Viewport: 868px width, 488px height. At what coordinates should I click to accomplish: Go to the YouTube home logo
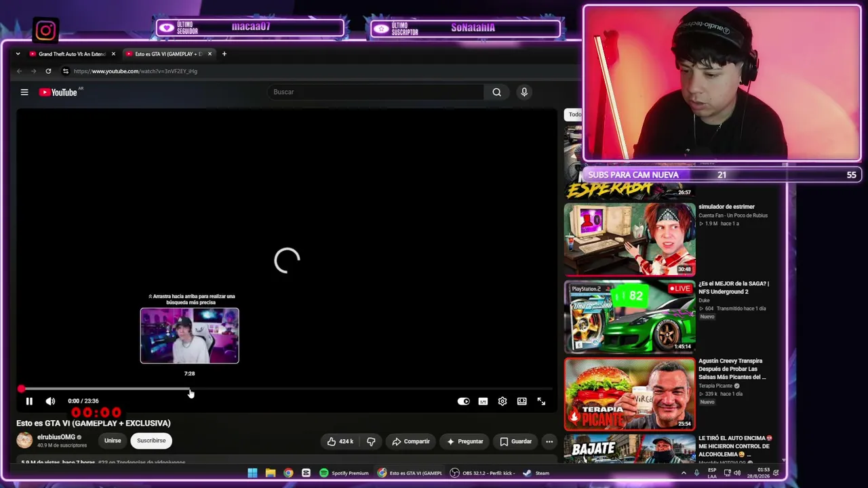tap(58, 92)
